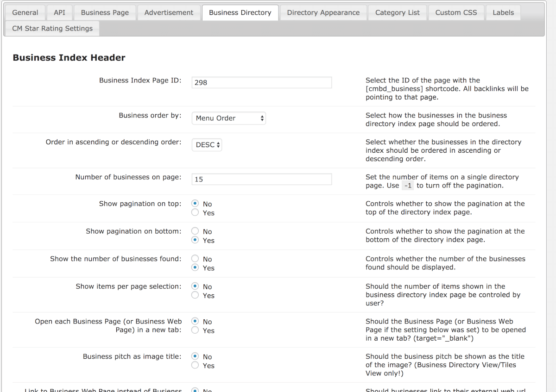Open the Labels tab

click(503, 12)
